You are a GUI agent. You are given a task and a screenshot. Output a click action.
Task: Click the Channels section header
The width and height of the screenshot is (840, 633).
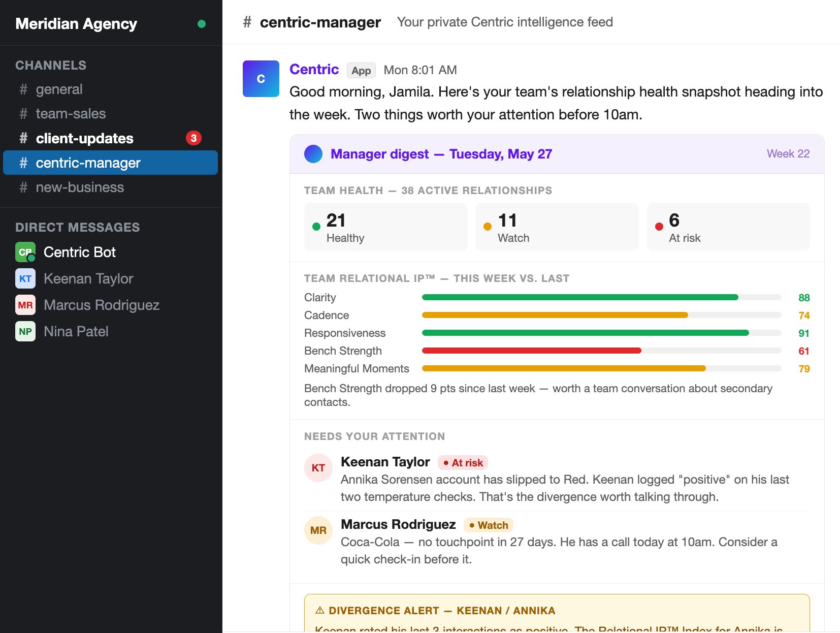coord(51,66)
